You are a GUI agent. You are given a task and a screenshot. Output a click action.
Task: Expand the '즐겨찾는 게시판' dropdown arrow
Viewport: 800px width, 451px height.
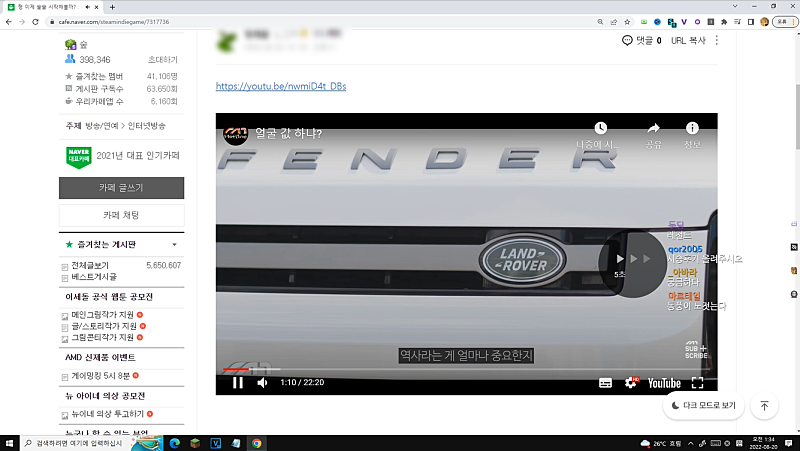click(174, 245)
